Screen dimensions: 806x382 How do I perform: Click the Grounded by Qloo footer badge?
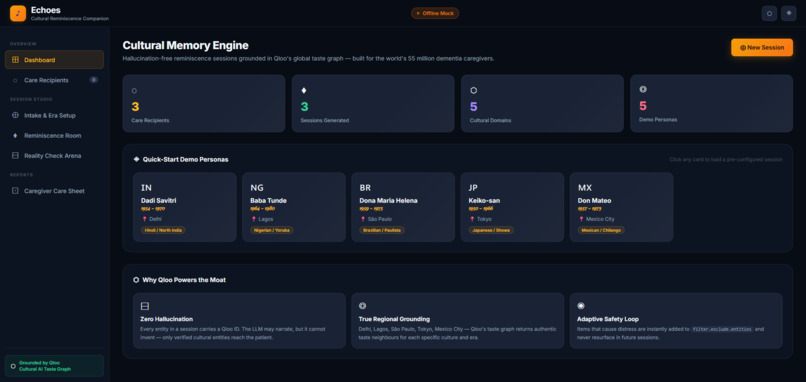(54, 366)
